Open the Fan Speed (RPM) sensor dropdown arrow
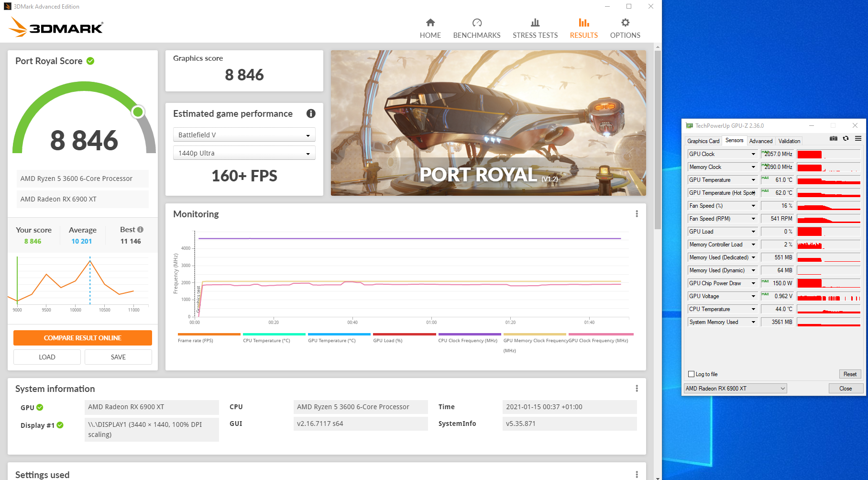This screenshot has width=868, height=480. click(753, 219)
